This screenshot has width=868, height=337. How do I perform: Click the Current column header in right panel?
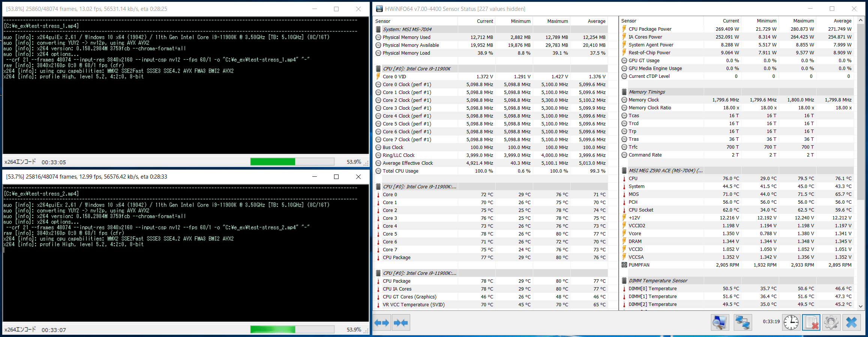723,21
